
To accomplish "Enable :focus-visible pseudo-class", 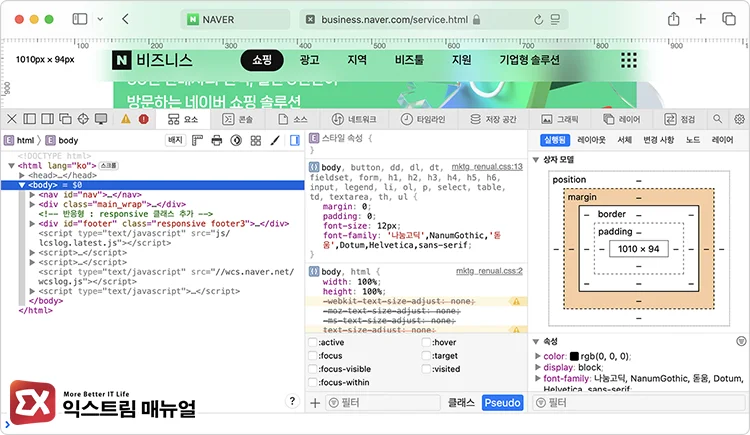I will pos(313,369).
